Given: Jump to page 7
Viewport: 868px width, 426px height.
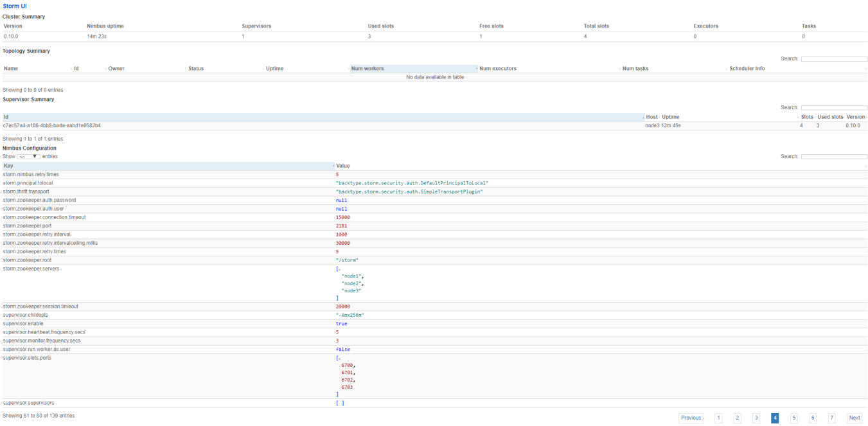Looking at the screenshot, I should coord(832,418).
